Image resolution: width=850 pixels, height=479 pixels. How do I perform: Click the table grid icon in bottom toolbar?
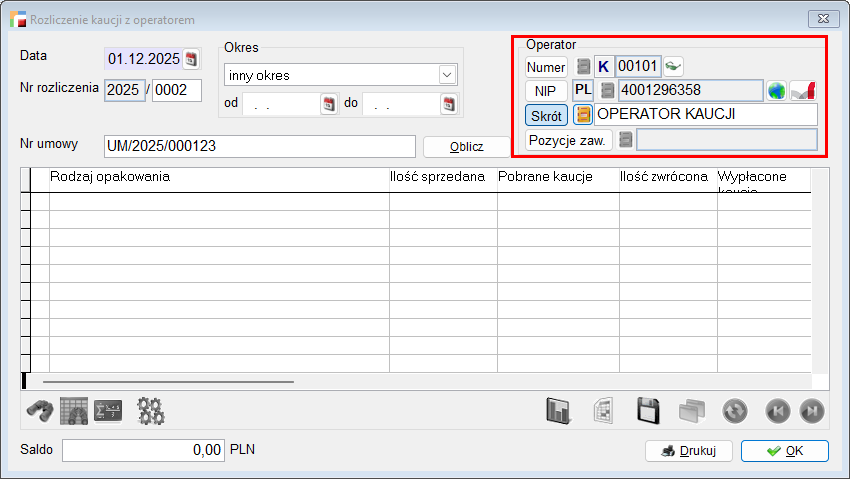pos(74,411)
